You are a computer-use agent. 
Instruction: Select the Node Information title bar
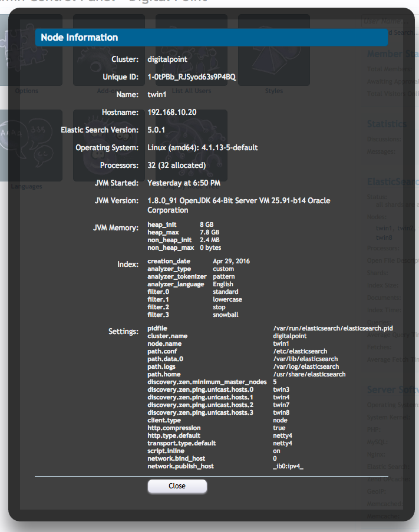[212, 37]
